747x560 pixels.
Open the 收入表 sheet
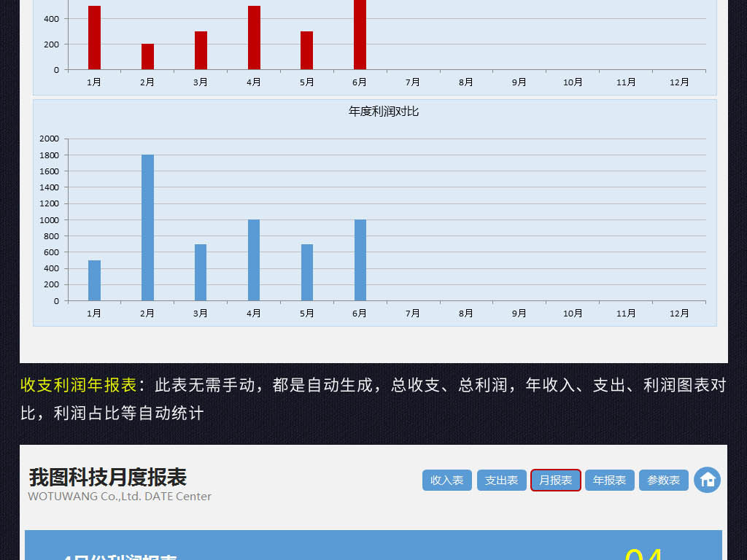coord(447,480)
